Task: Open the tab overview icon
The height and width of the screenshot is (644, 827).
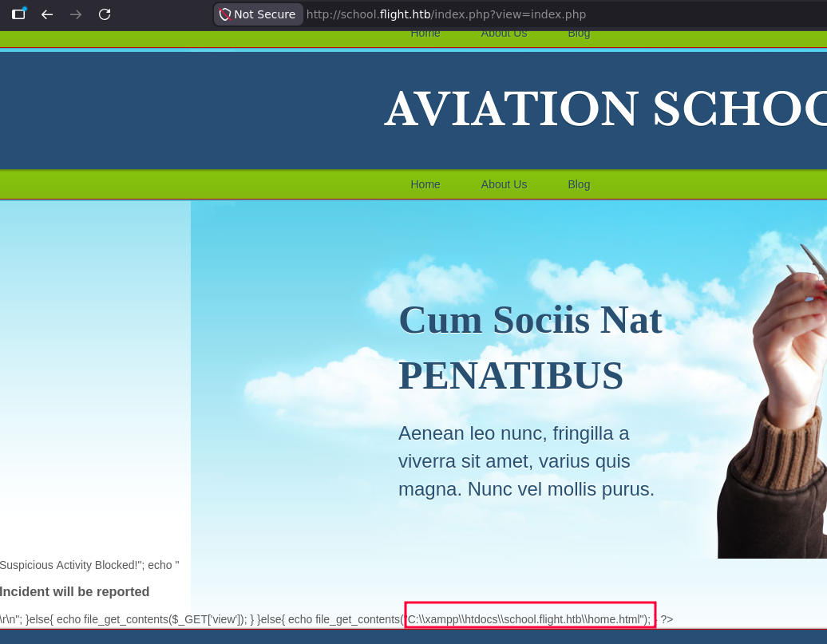Action: click(x=19, y=14)
